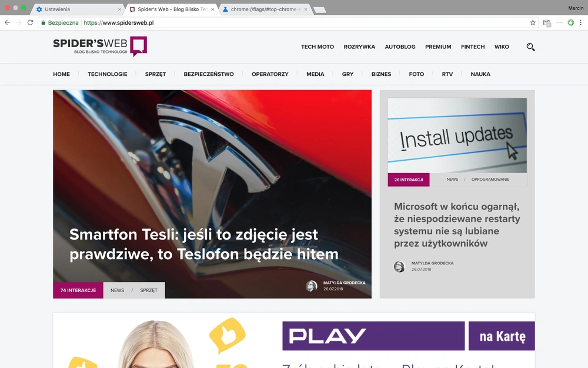Click the address bar URL field
The image size is (588, 368).
click(285, 22)
